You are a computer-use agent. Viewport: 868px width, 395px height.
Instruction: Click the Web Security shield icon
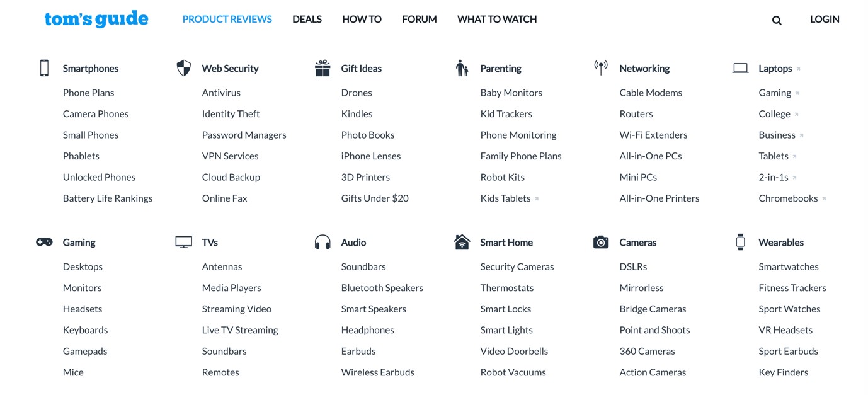[183, 68]
